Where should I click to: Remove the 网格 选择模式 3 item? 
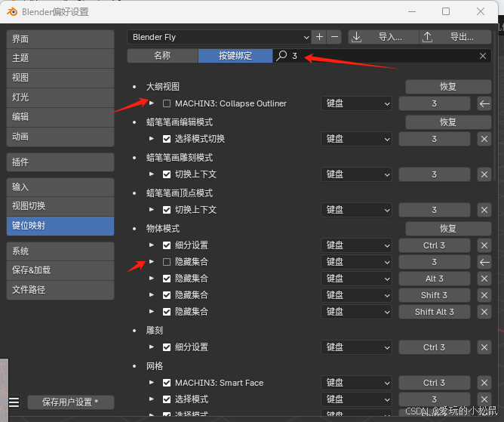484,399
